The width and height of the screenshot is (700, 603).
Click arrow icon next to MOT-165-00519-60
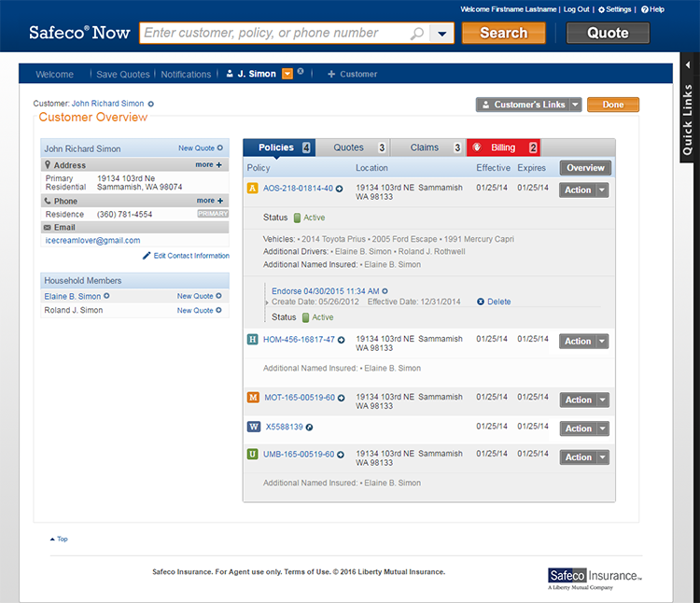(x=341, y=398)
